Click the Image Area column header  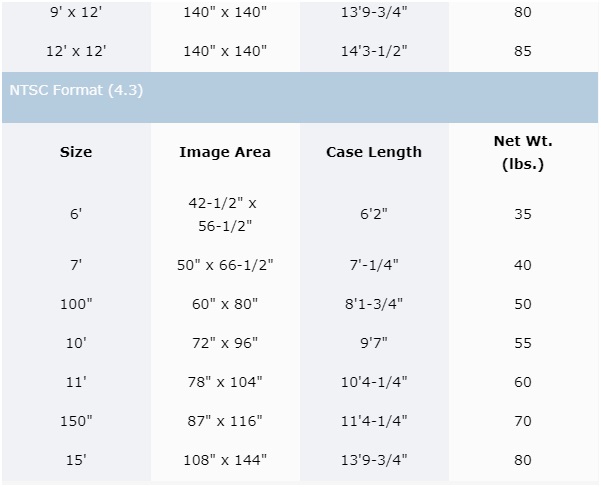point(225,152)
